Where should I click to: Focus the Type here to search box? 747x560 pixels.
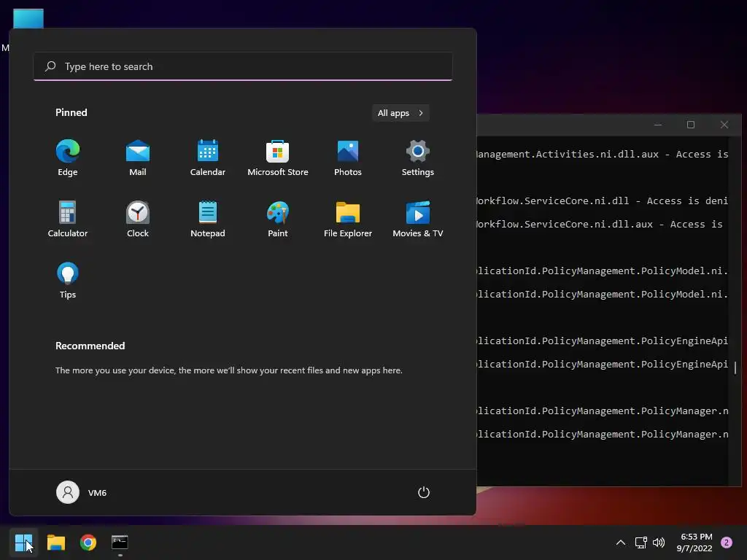(243, 66)
